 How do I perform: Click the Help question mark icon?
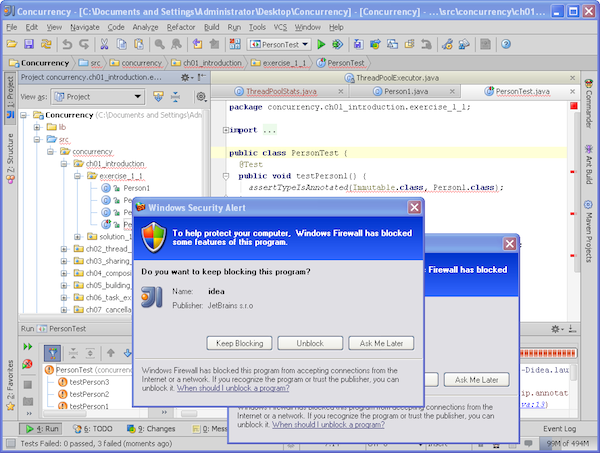click(506, 44)
